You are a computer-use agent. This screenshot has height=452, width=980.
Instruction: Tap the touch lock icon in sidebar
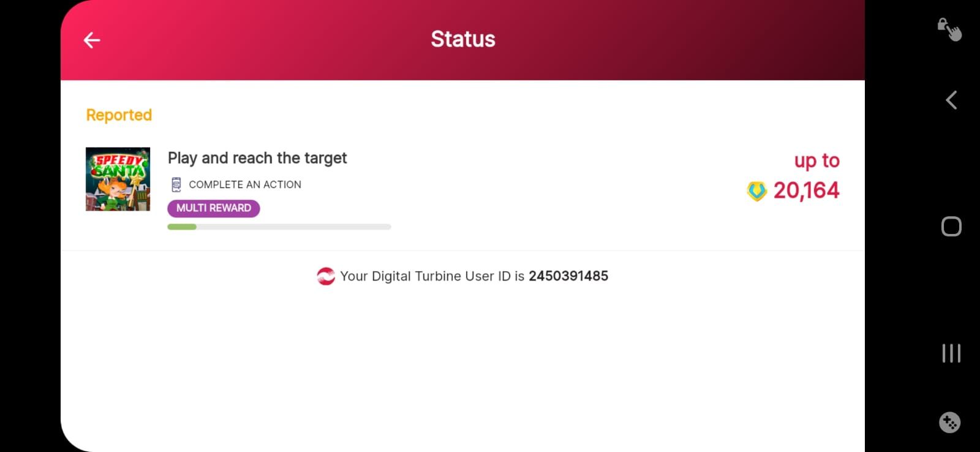coord(949,29)
